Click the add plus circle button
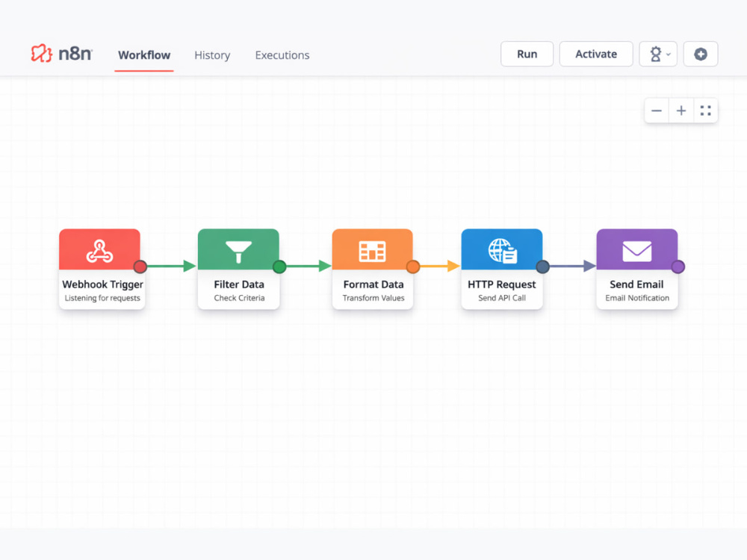 pos(701,54)
